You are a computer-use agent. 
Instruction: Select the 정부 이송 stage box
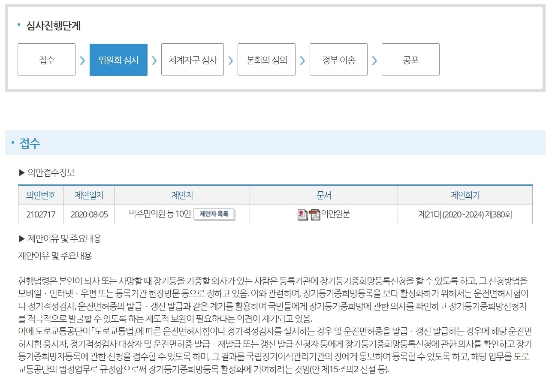[x=338, y=60]
